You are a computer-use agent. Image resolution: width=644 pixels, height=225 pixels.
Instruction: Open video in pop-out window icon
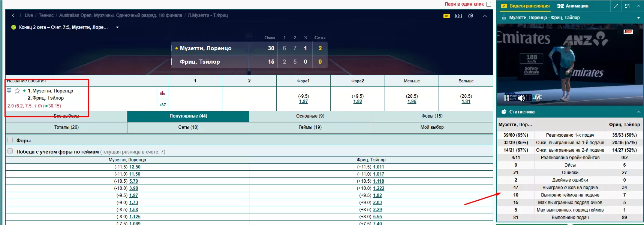tap(627, 6)
